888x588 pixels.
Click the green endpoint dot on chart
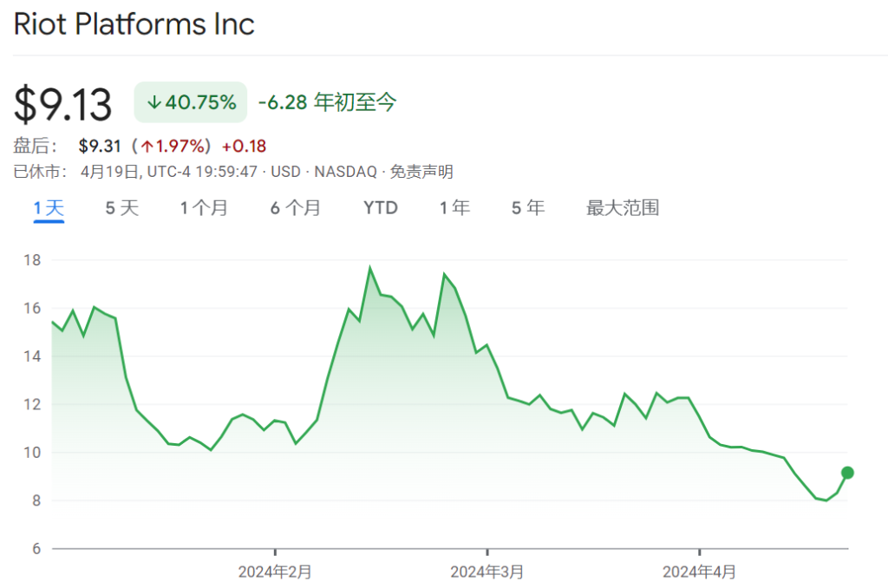coord(847,473)
